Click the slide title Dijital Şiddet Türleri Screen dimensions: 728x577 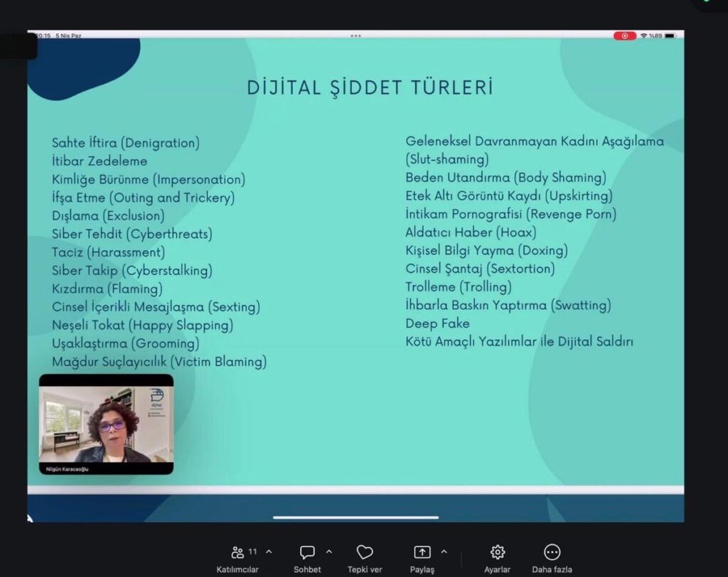coord(370,87)
